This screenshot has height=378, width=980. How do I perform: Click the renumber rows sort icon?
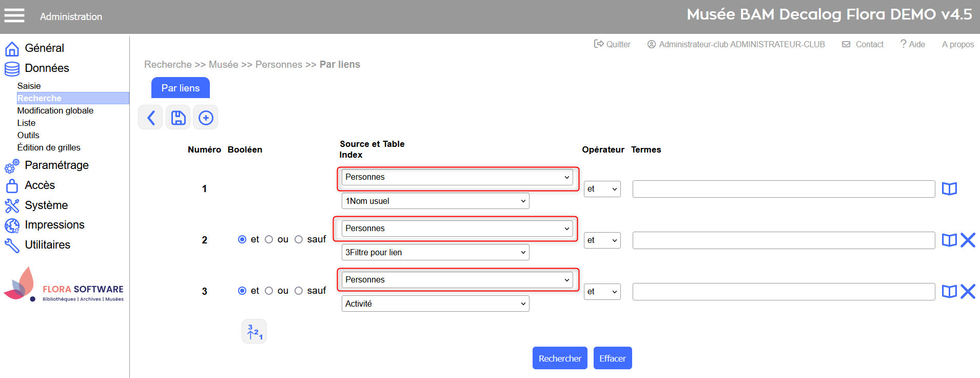point(254,332)
